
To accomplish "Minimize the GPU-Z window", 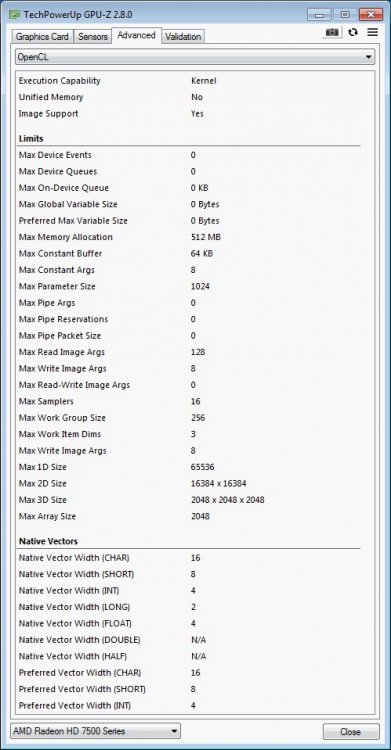I will 319,15.
